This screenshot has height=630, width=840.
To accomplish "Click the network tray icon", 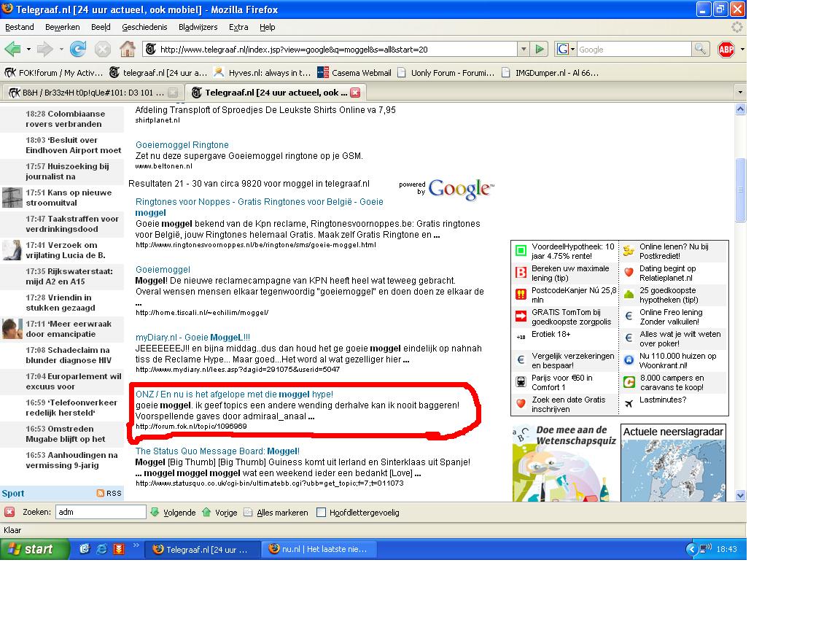I will (x=705, y=549).
